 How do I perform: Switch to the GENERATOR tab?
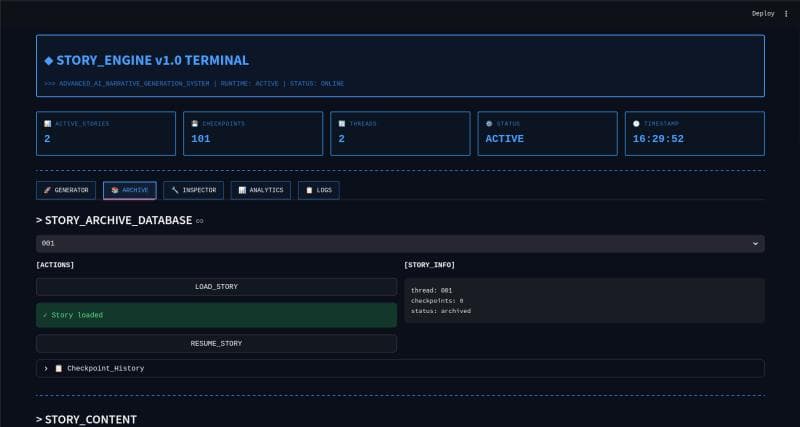(66, 190)
